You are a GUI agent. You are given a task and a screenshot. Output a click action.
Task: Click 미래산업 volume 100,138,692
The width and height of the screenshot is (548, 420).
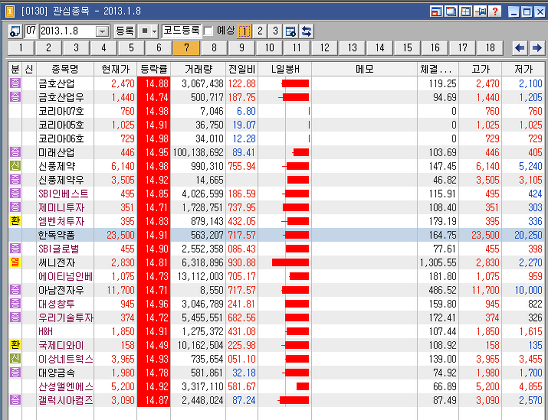tap(198, 152)
